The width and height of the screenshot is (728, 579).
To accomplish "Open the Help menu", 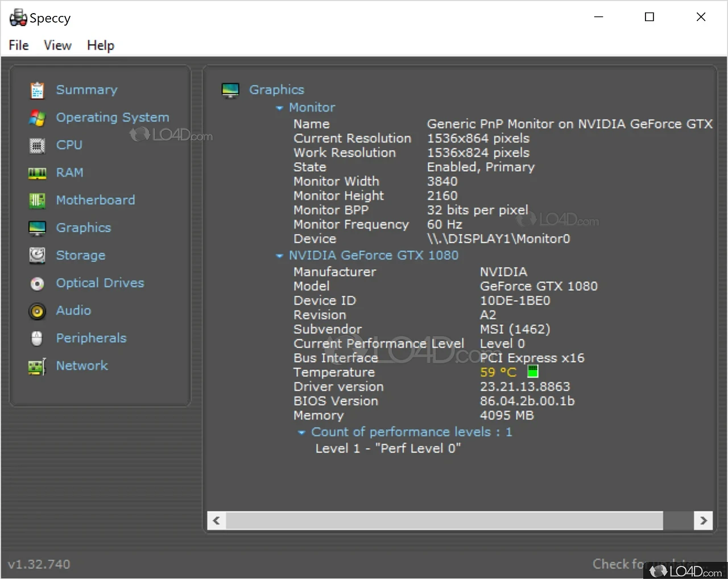I will [101, 46].
